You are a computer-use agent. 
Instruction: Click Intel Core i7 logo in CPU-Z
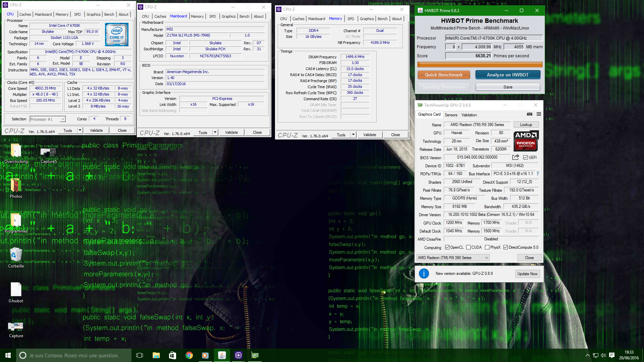[117, 35]
